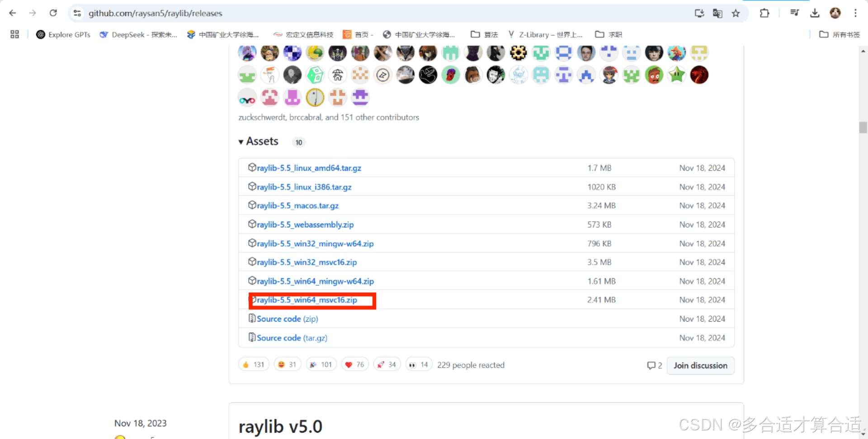
Task: Open the 算法 bookmark folder
Action: (x=484, y=34)
